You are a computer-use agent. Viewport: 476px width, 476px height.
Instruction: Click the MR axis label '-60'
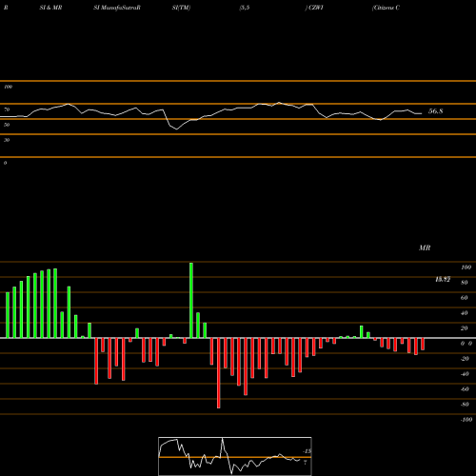(465, 389)
